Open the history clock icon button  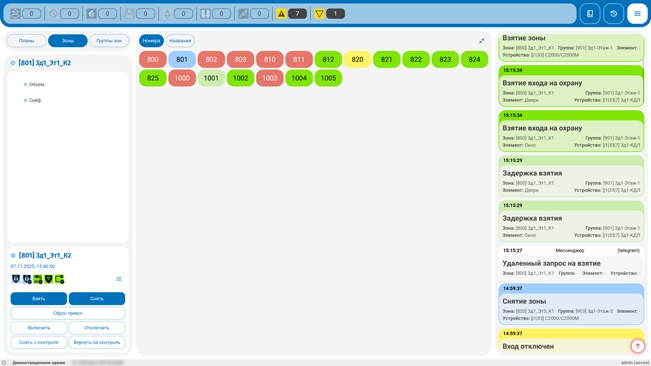[614, 14]
